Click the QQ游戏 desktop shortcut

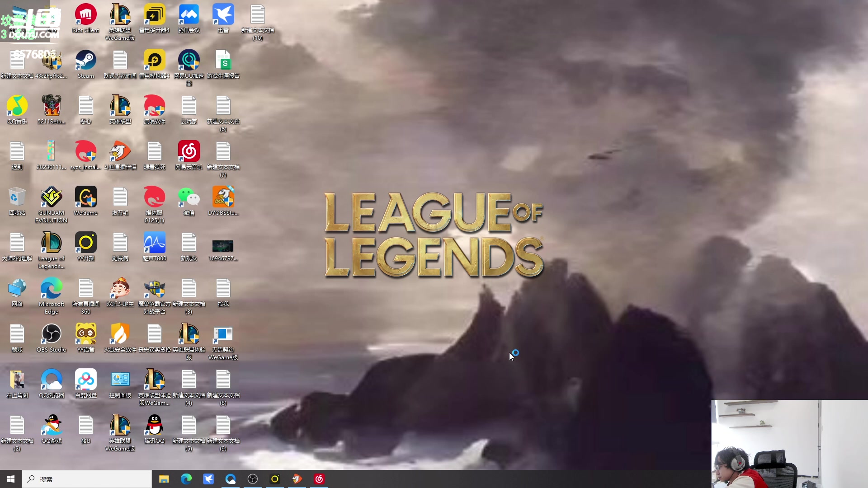pos(51,430)
